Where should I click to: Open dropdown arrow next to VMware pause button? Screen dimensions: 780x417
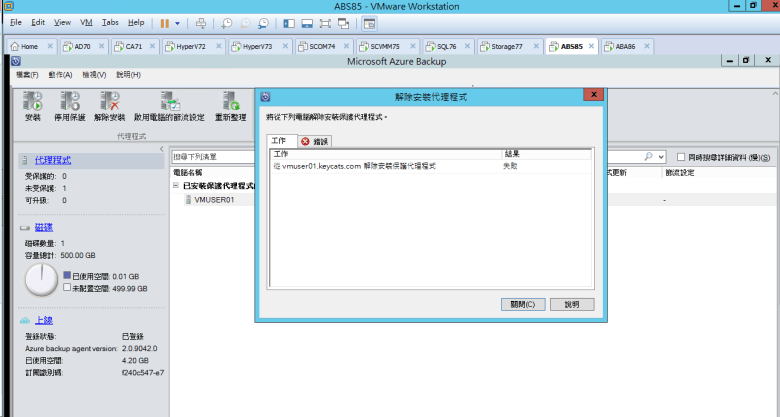pos(178,22)
